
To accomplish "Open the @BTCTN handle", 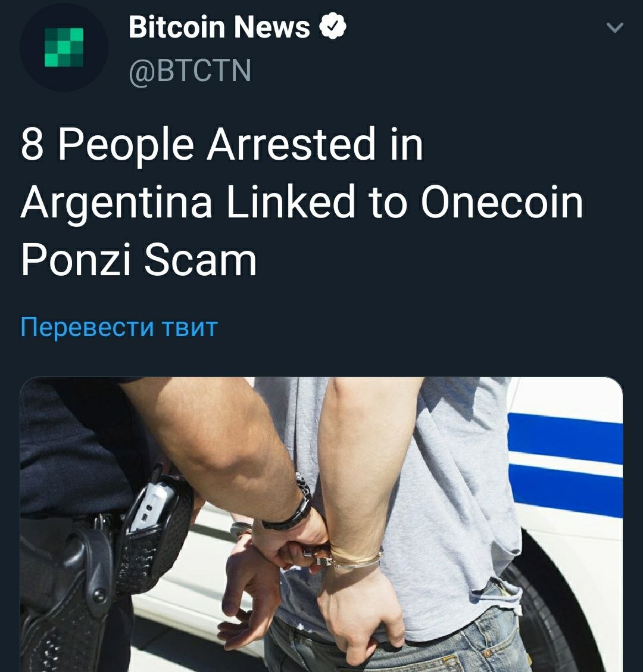I will (190, 71).
